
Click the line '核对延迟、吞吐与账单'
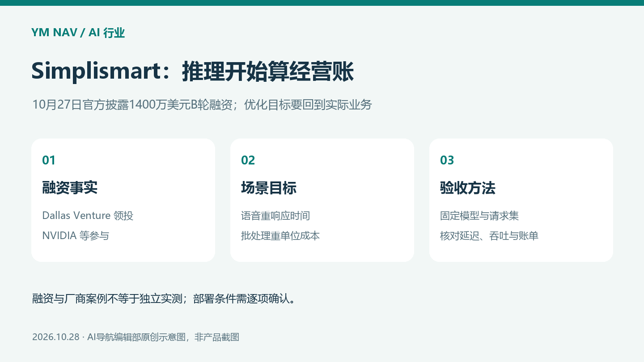point(489,236)
